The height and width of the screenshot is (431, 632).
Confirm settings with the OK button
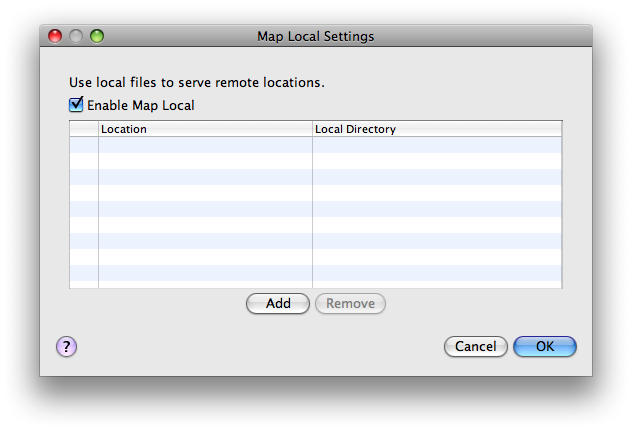(545, 346)
